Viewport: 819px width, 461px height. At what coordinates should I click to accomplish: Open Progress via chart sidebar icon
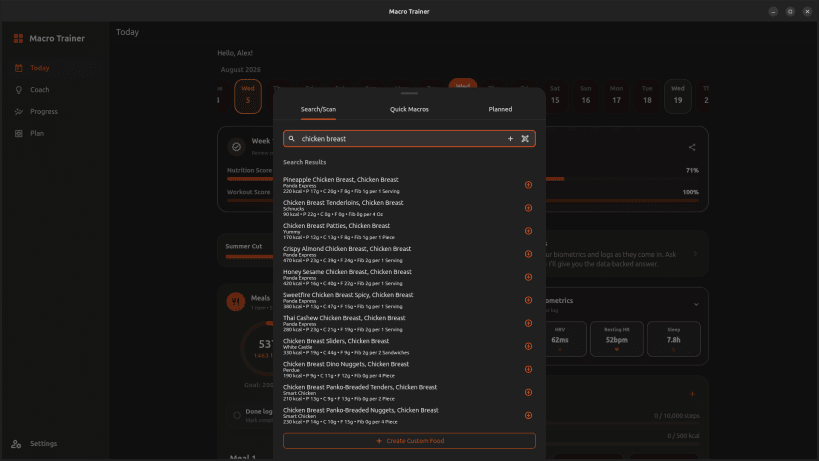(19, 112)
